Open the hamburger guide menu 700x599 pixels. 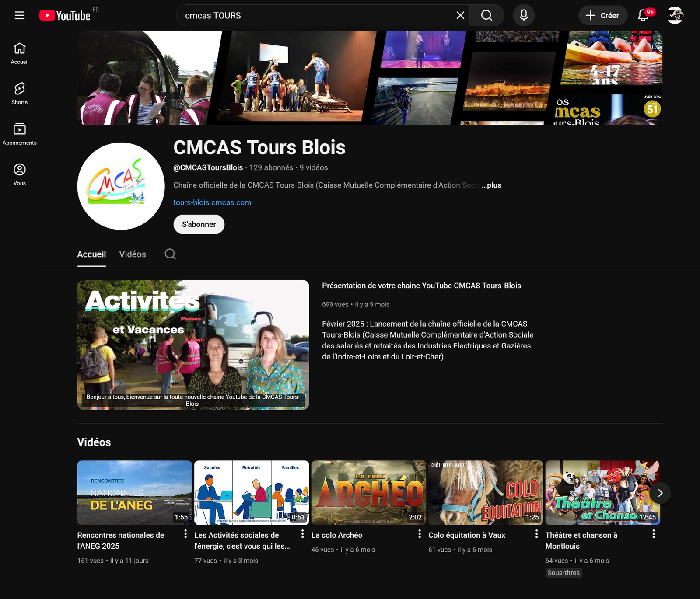tap(20, 15)
